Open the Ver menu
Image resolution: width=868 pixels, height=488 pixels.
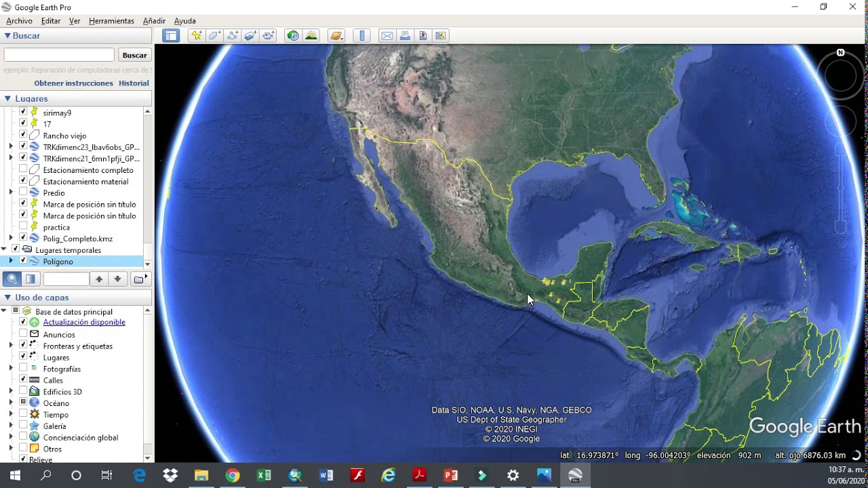click(x=75, y=21)
